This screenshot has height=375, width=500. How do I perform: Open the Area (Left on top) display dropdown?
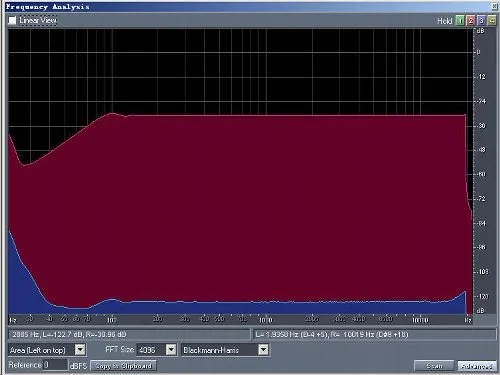(80, 350)
